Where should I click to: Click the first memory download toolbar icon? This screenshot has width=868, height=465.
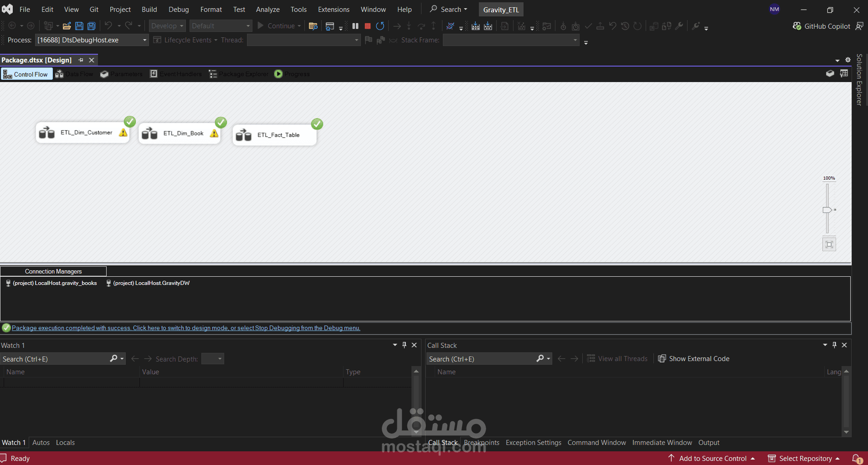tap(476, 26)
